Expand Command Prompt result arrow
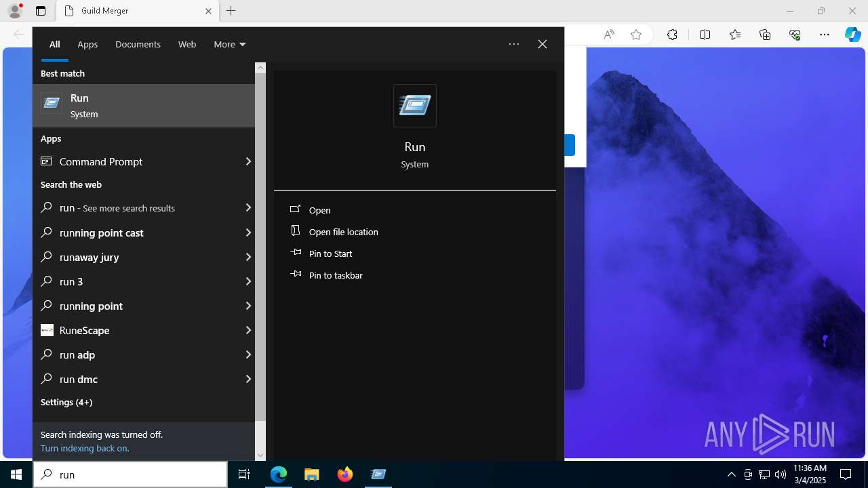This screenshot has height=488, width=868. click(248, 161)
